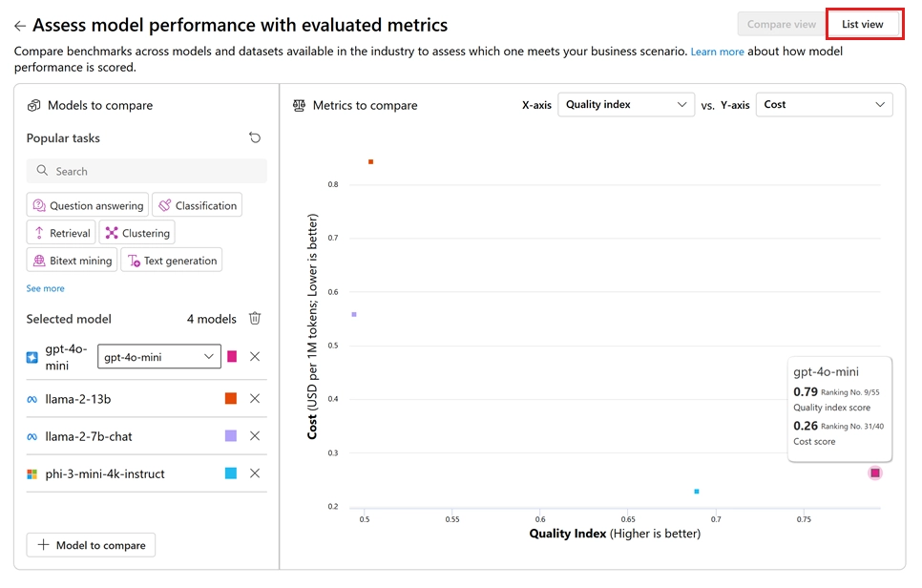922x588 pixels.
Task: Open the Y-axis Cost dropdown
Action: (x=824, y=105)
